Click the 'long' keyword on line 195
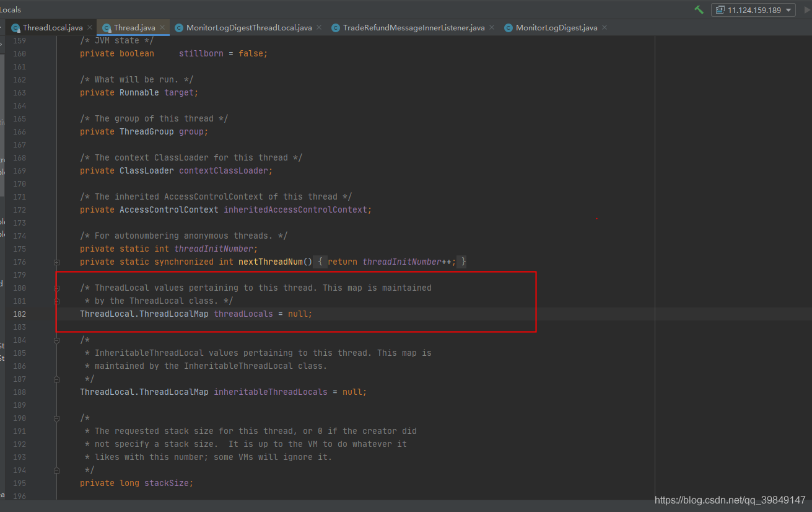This screenshot has width=812, height=512. pyautogui.click(x=129, y=483)
